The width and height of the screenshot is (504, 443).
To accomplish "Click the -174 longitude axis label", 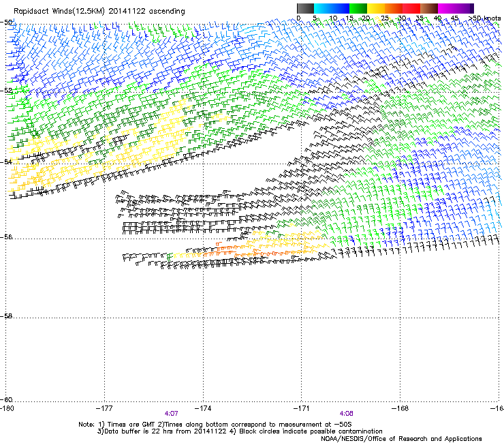I will tap(203, 408).
